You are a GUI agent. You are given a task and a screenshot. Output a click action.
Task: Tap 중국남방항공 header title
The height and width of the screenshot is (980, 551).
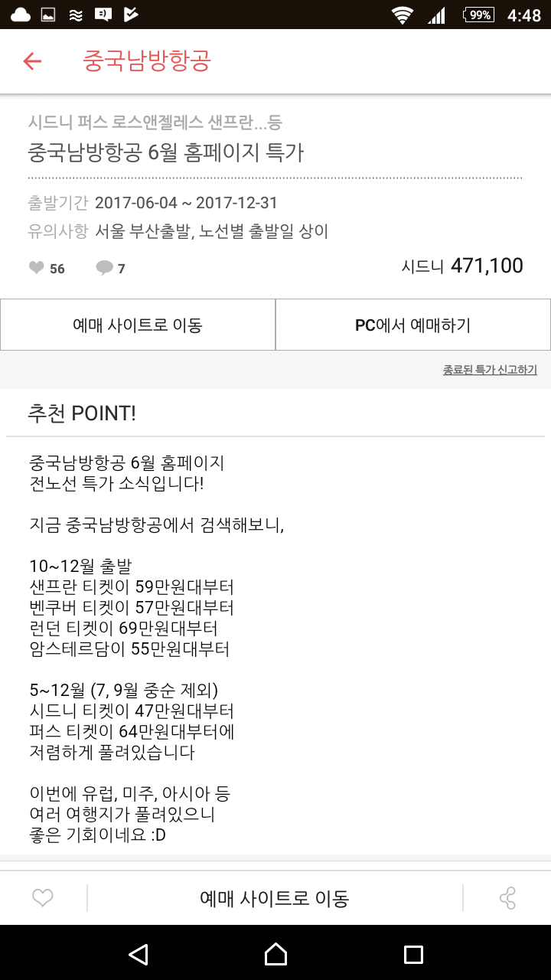147,61
